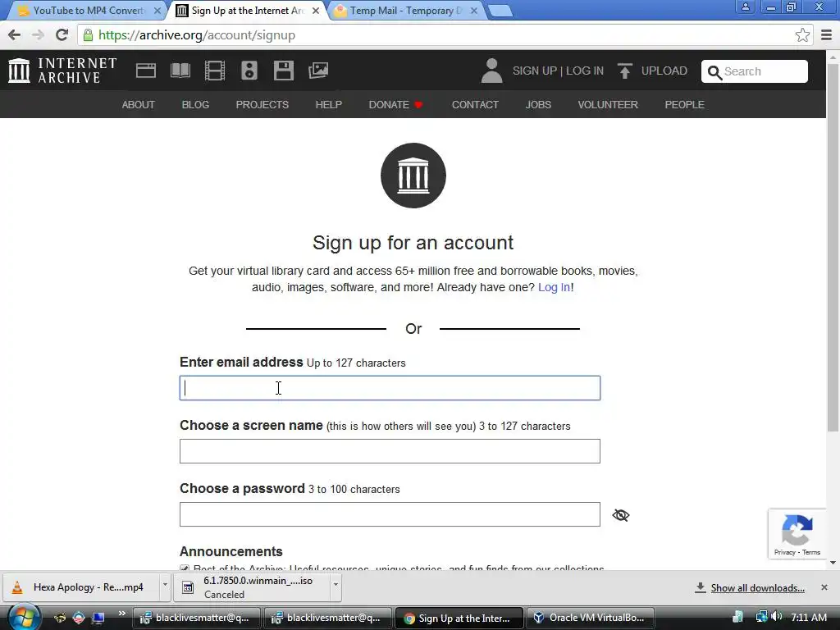This screenshot has height=630, width=840.
Task: Open BLOG menu item
Action: 195,105
